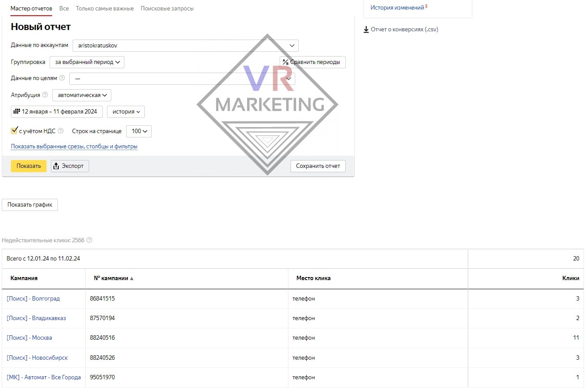Click campaign number 88240526
Viewport: 588px width, 391px height.
(102, 358)
